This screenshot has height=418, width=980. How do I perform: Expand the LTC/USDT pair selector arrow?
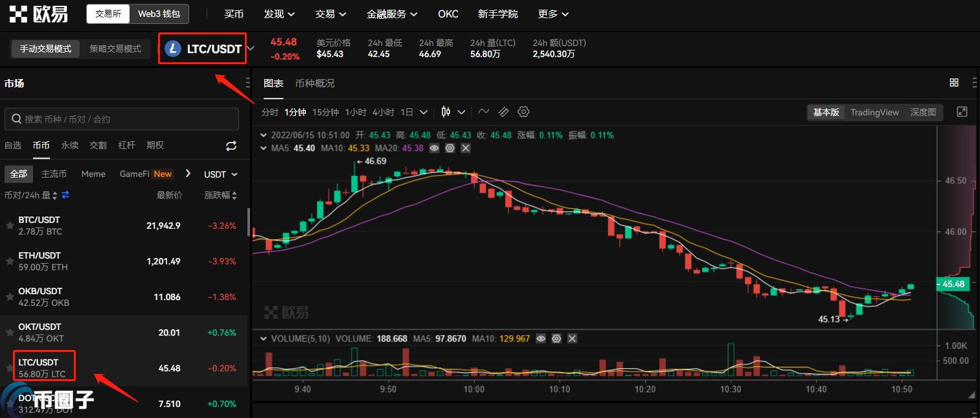click(251, 49)
